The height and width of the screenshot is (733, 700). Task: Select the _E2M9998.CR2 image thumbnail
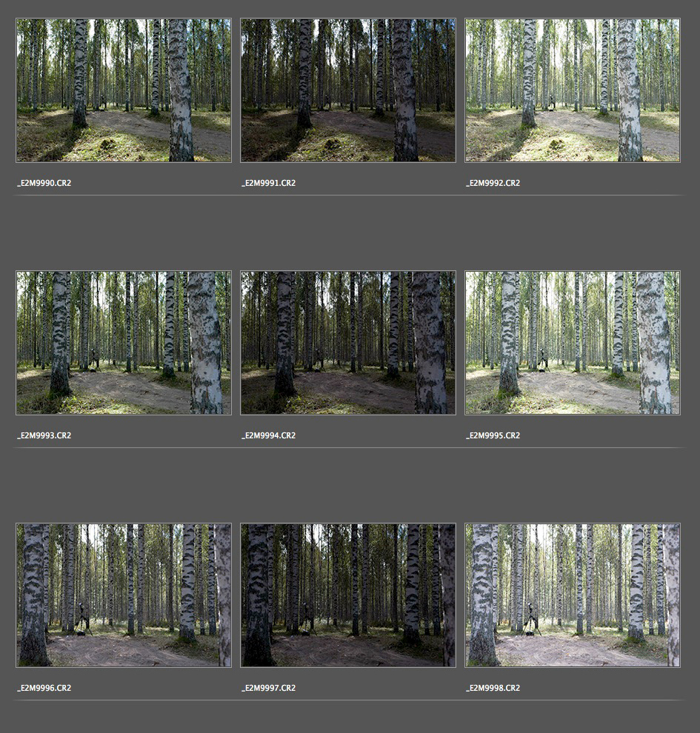tap(573, 595)
